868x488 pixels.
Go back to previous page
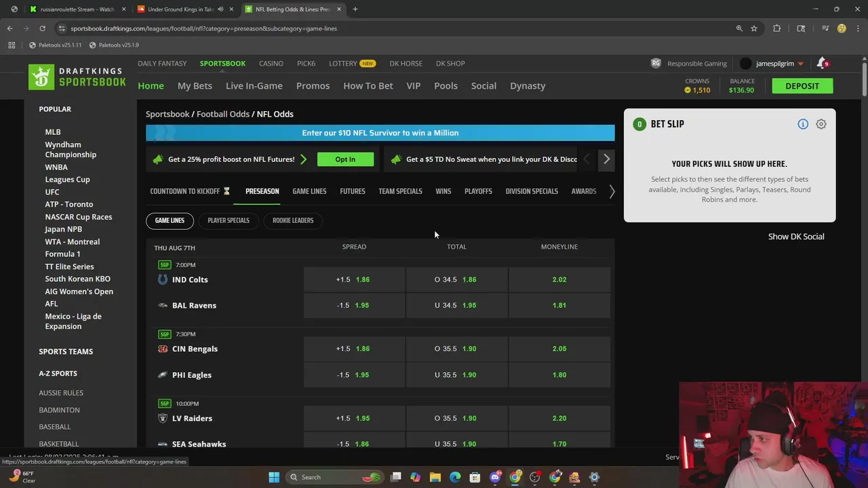pyautogui.click(x=9, y=28)
